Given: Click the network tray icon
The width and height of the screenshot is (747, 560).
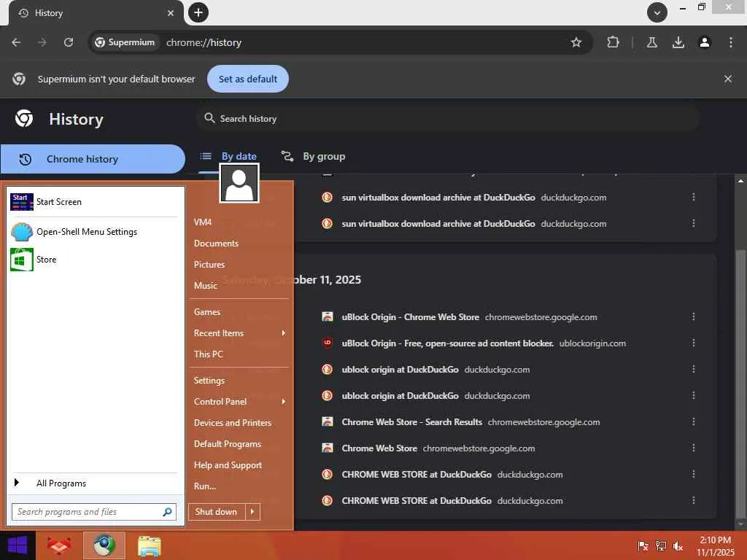Looking at the screenshot, I should (661, 545).
